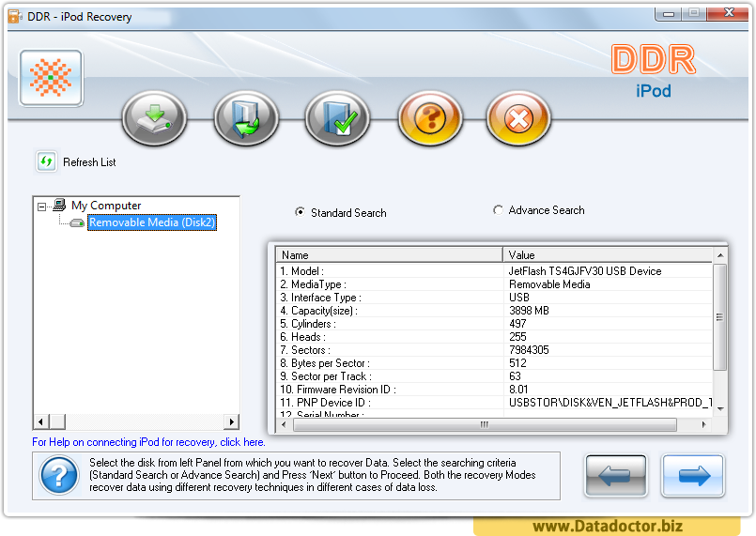Click the orange X exit icon

coord(518,118)
